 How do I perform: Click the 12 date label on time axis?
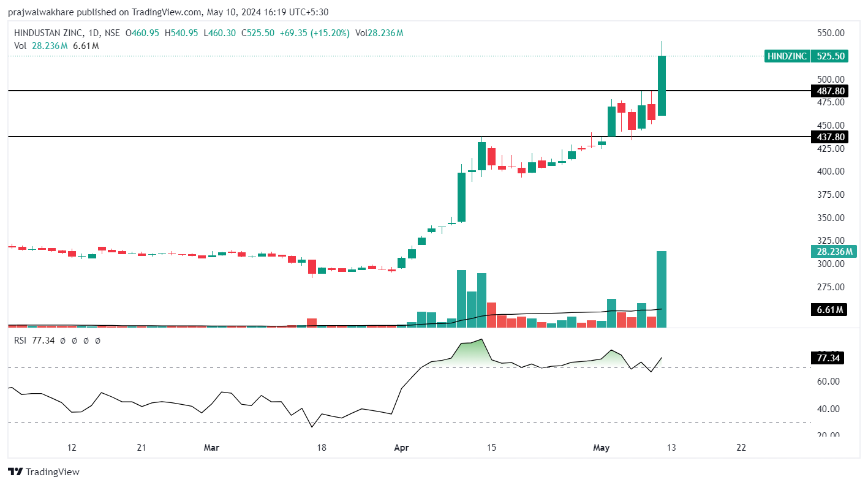tap(72, 448)
